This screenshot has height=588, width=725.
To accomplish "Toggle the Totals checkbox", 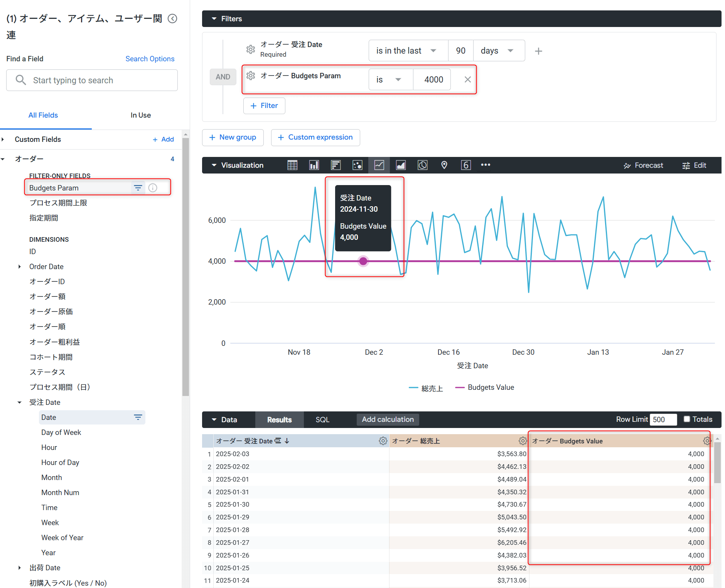I will tap(687, 419).
